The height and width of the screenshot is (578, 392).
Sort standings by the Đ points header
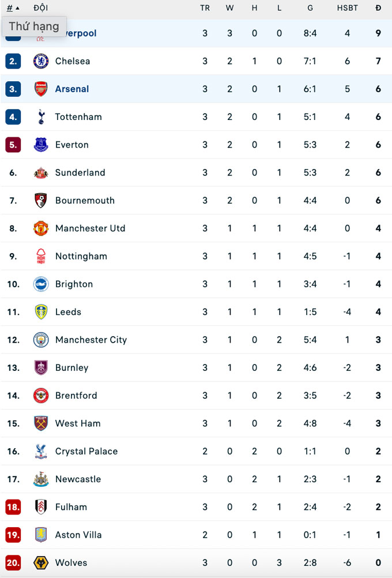point(378,8)
